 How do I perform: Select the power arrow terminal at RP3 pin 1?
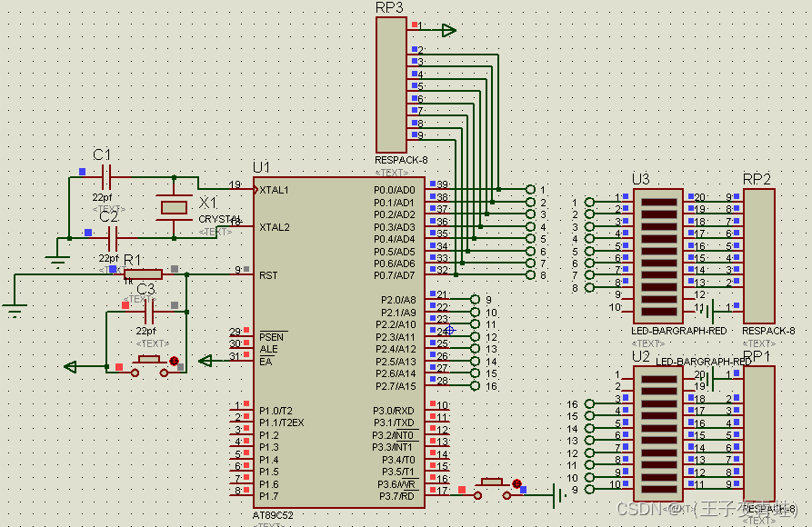tap(446, 31)
